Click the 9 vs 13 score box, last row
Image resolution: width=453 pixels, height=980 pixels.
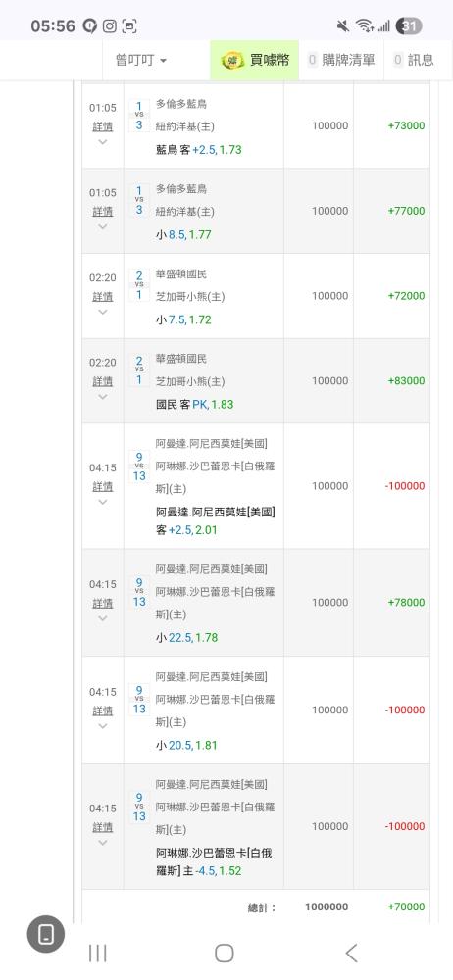point(139,807)
